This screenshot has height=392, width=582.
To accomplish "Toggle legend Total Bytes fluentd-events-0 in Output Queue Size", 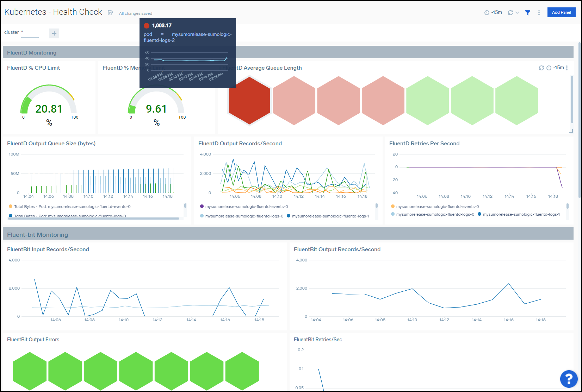I will (69, 207).
